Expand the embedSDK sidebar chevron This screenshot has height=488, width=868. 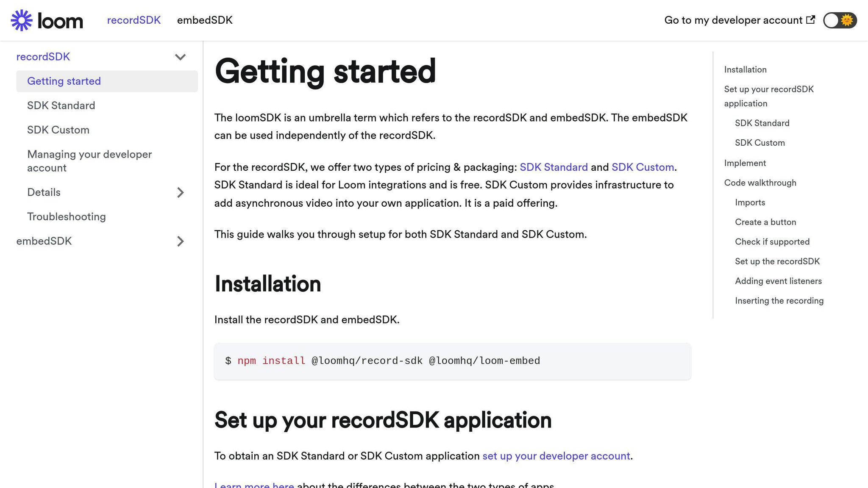(x=180, y=241)
